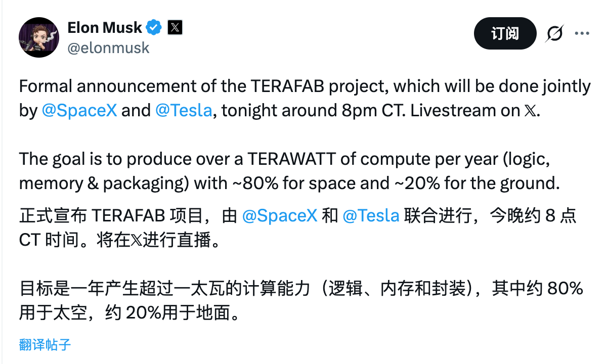
Task: Open the three-dot more options menu
Action: [x=582, y=33]
